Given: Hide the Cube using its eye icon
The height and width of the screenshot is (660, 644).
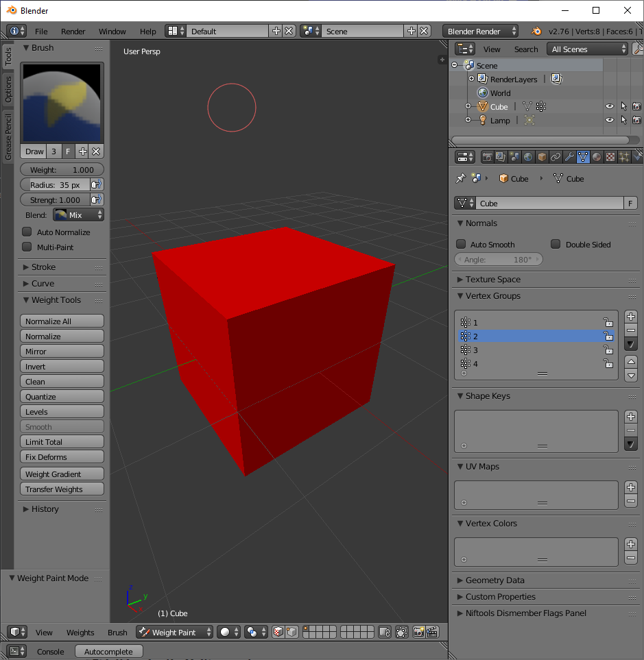Looking at the screenshot, I should click(x=609, y=106).
